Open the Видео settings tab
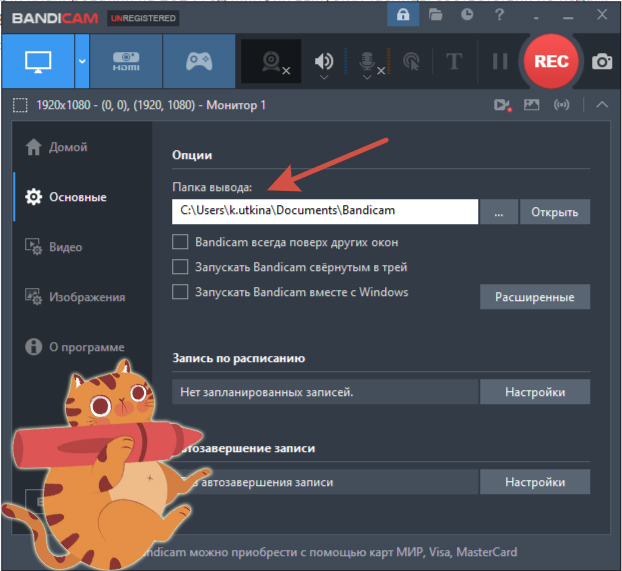This screenshot has height=571, width=622. click(x=65, y=247)
